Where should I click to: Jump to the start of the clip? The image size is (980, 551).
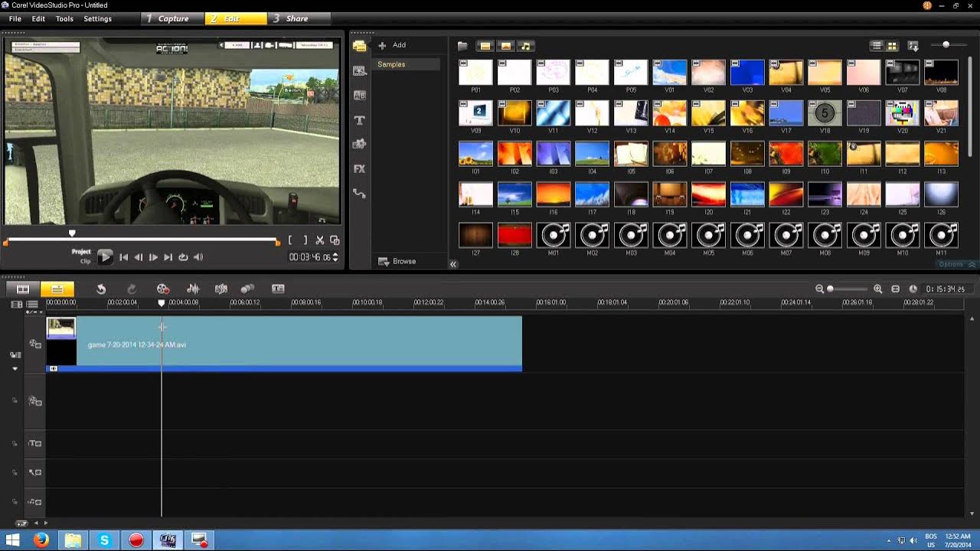123,257
